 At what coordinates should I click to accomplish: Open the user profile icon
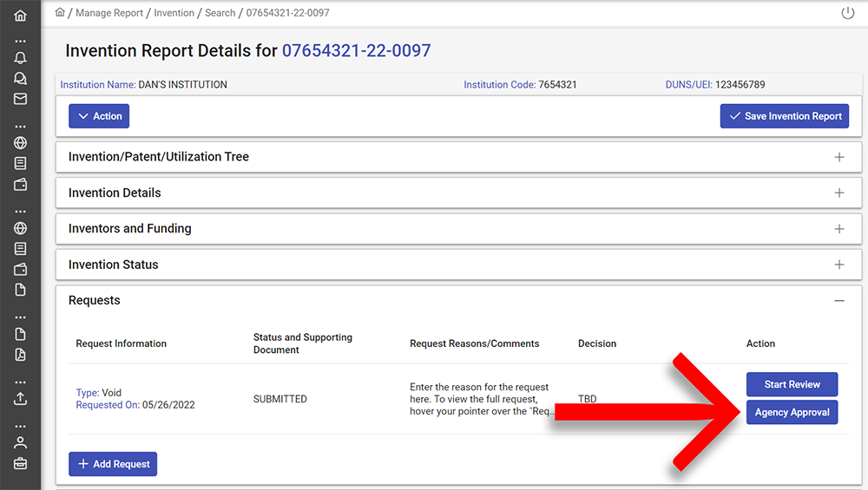(20, 442)
